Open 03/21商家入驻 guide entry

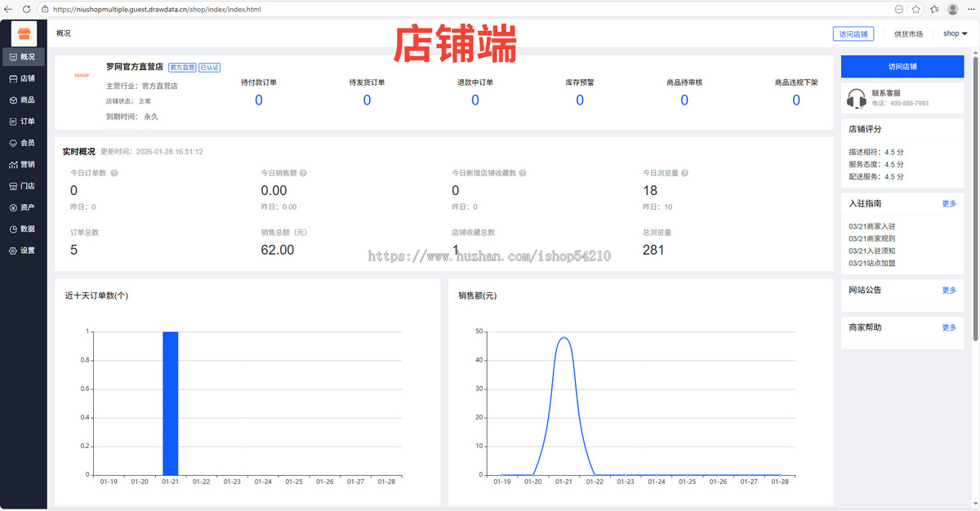pyautogui.click(x=872, y=226)
